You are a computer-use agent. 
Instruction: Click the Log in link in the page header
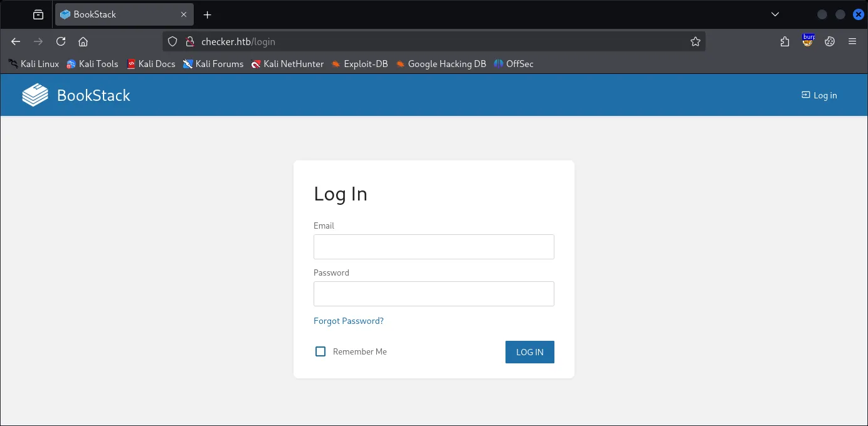(819, 95)
